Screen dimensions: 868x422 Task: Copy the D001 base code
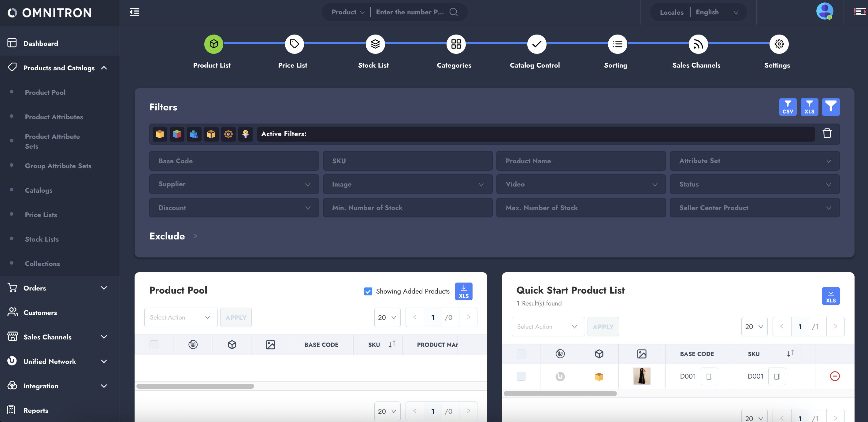coord(709,376)
